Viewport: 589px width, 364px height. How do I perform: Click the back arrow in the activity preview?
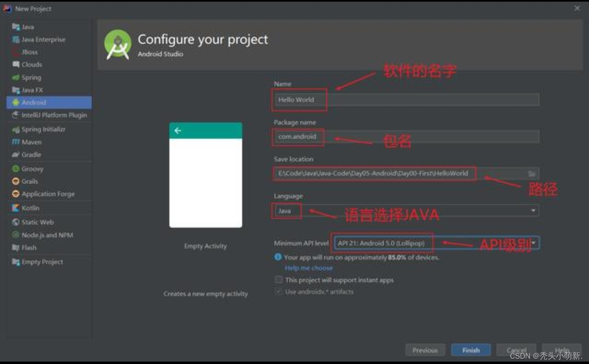coord(178,130)
